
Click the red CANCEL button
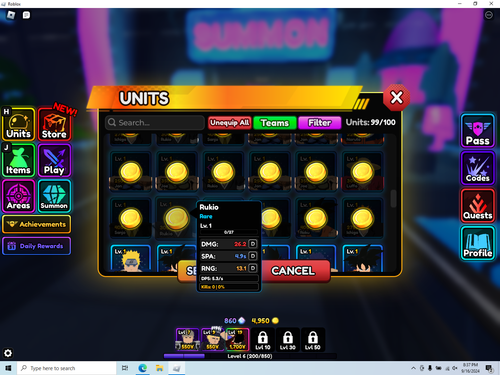point(296,271)
